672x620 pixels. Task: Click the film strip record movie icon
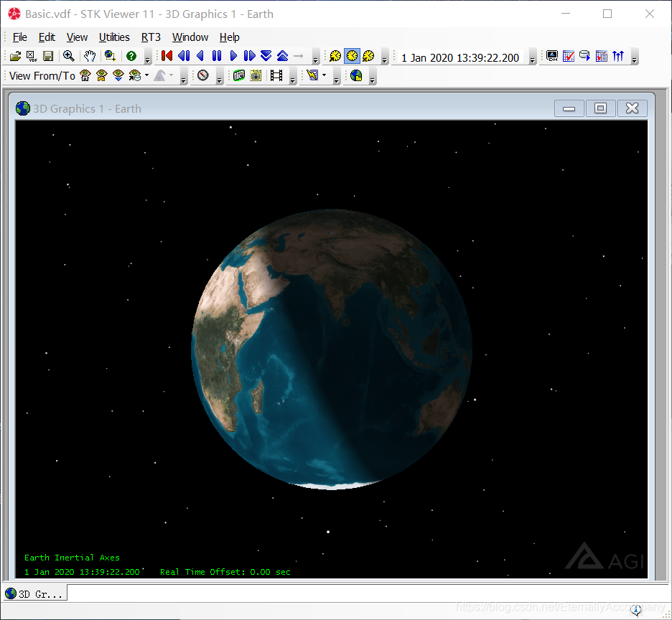276,76
